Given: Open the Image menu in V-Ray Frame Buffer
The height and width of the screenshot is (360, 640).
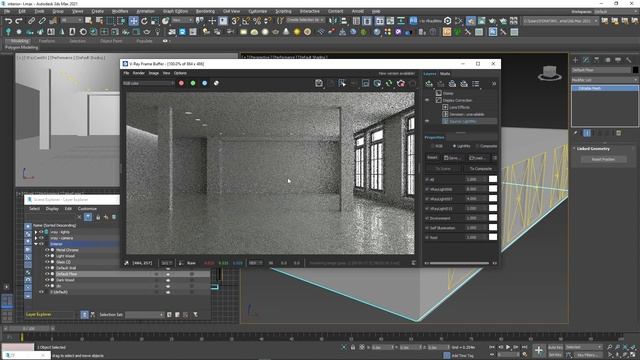Looking at the screenshot, I should point(154,73).
